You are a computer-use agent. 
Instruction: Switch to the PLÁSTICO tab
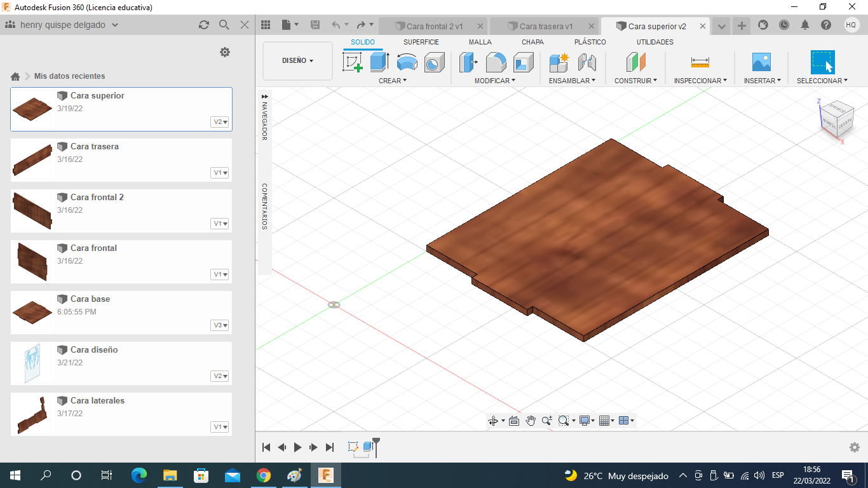(590, 42)
